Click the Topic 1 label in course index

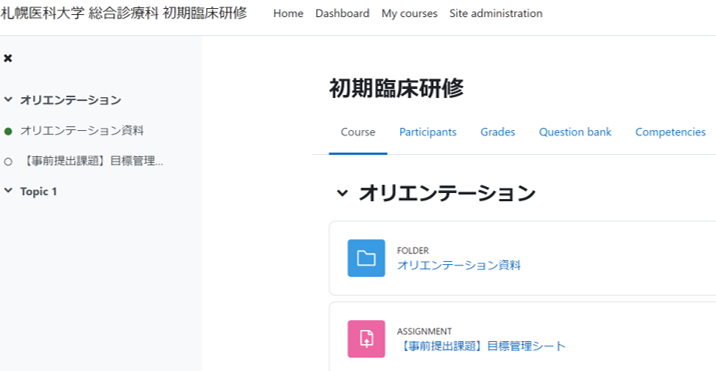[38, 191]
